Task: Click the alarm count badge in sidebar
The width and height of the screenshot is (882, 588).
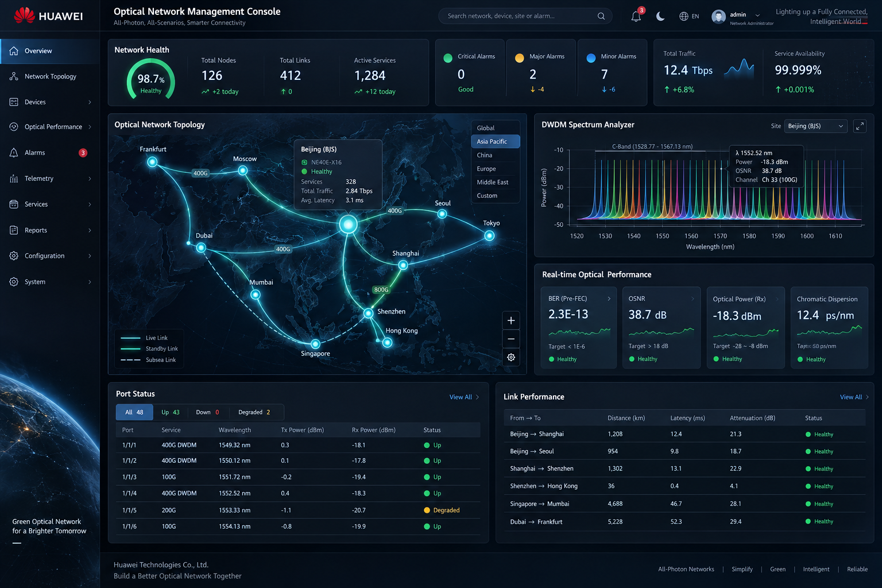Action: pos(83,153)
